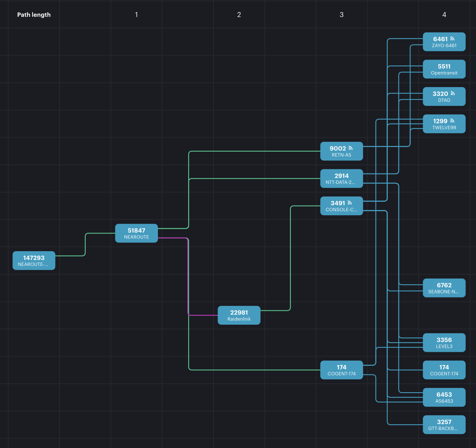Image resolution: width=476 pixels, height=448 pixels.
Task: Click the path length 2 column header
Action: point(239,15)
